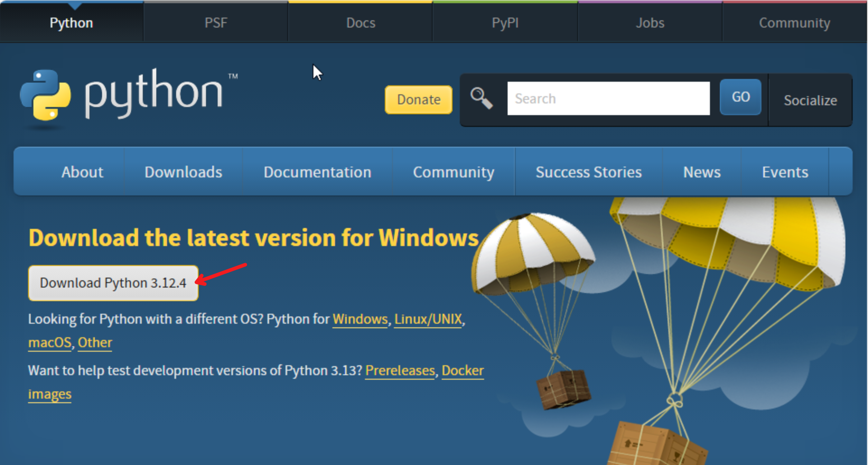Follow the Linux/UNIX link
Viewport: 868px width, 465px height.
click(x=428, y=319)
